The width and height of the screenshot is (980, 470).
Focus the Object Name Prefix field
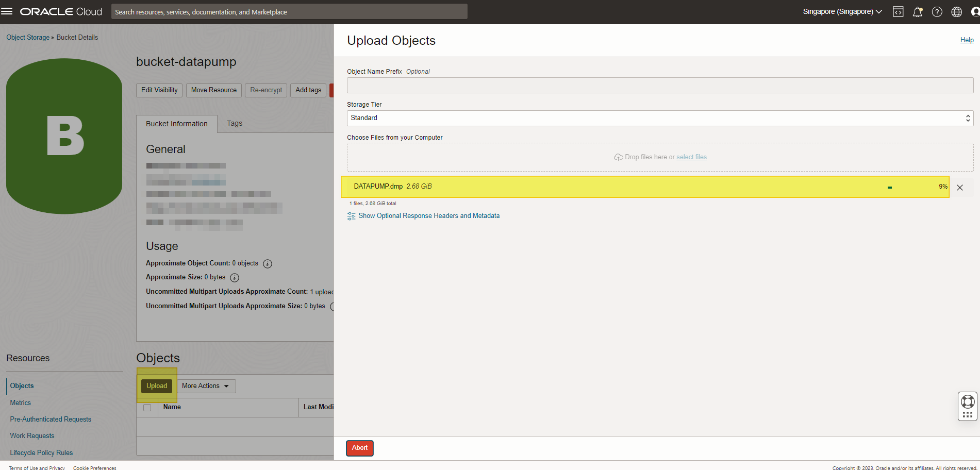coord(660,86)
